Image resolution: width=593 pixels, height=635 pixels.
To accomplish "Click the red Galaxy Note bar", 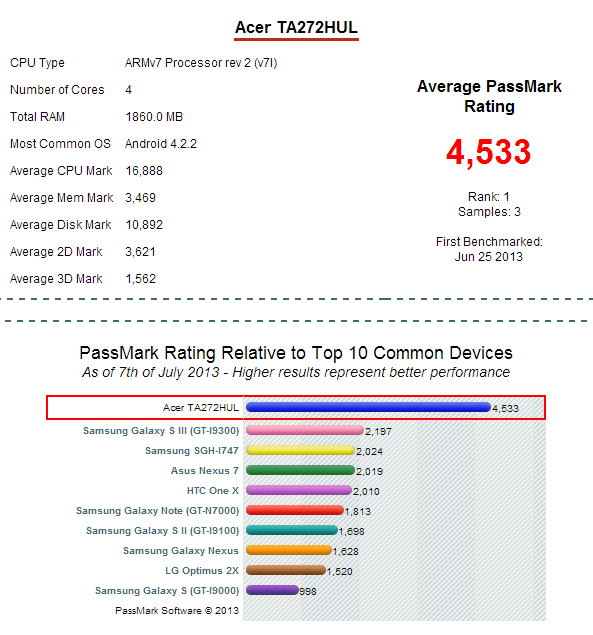I will (295, 510).
